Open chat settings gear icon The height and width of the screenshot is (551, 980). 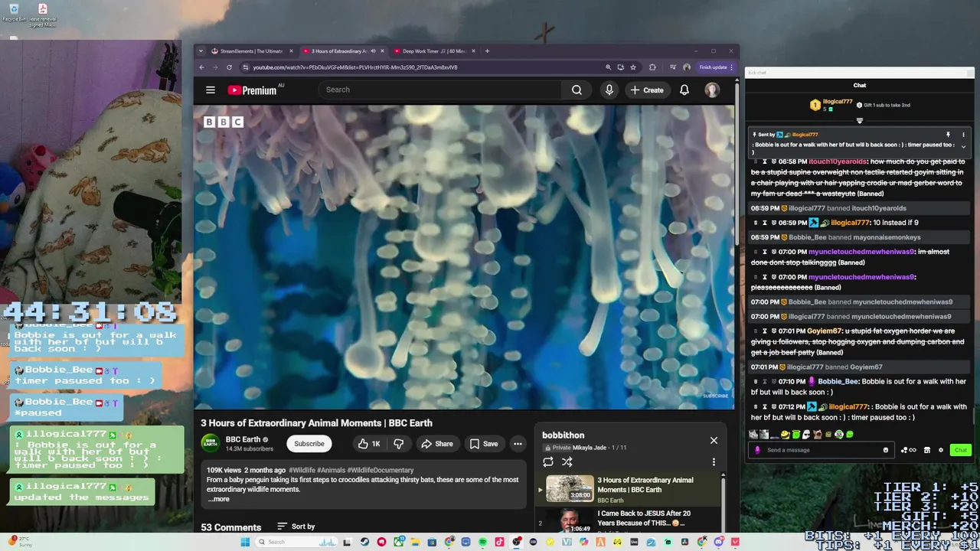[x=941, y=450]
